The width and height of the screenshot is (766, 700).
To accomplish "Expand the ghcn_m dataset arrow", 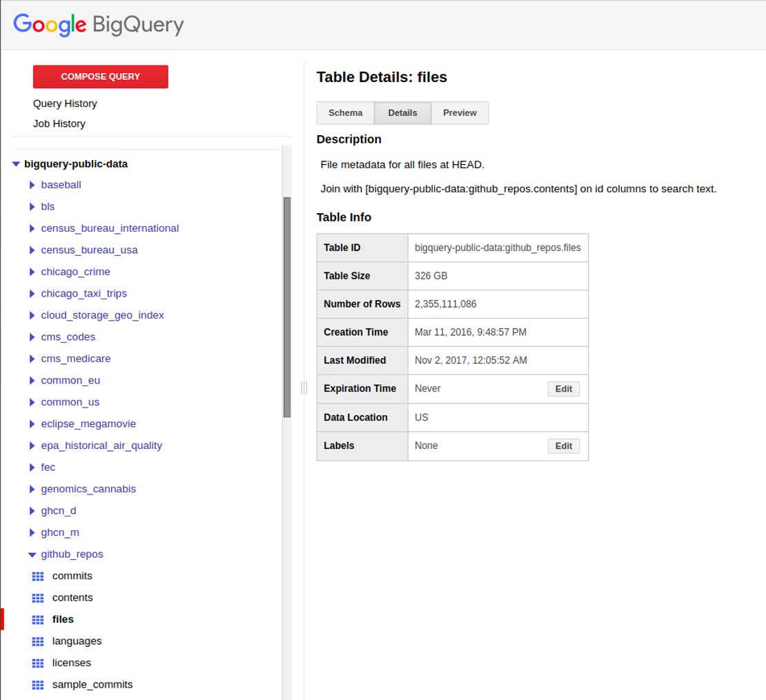I will pyautogui.click(x=32, y=532).
